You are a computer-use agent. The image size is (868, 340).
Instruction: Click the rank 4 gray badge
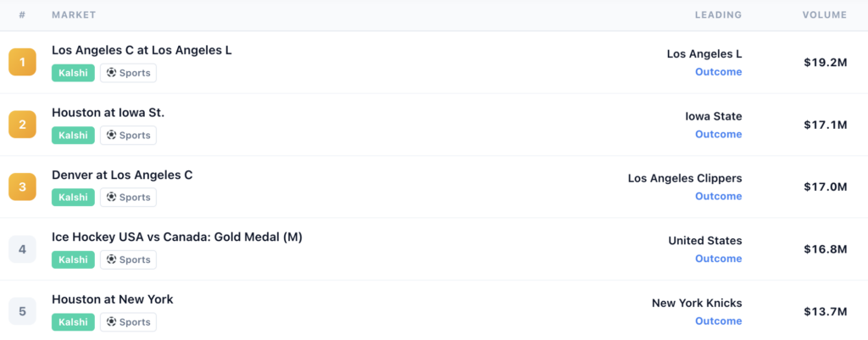pyautogui.click(x=22, y=249)
